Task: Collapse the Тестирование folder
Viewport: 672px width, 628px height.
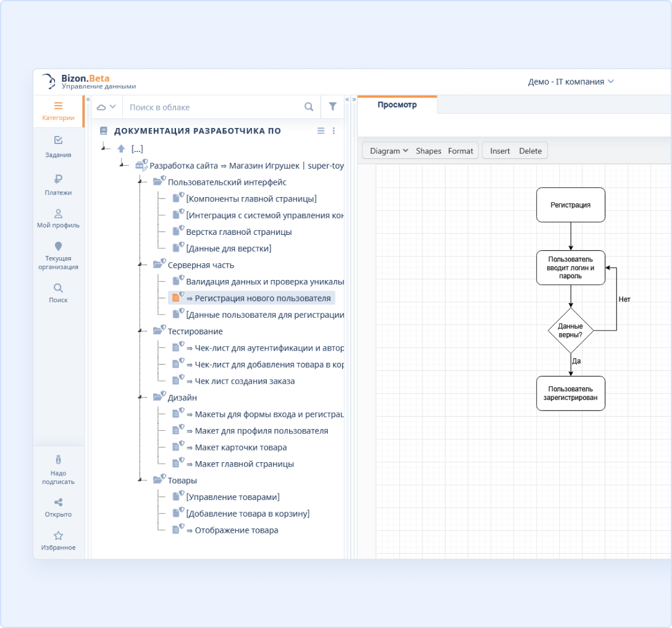Action: [x=141, y=332]
